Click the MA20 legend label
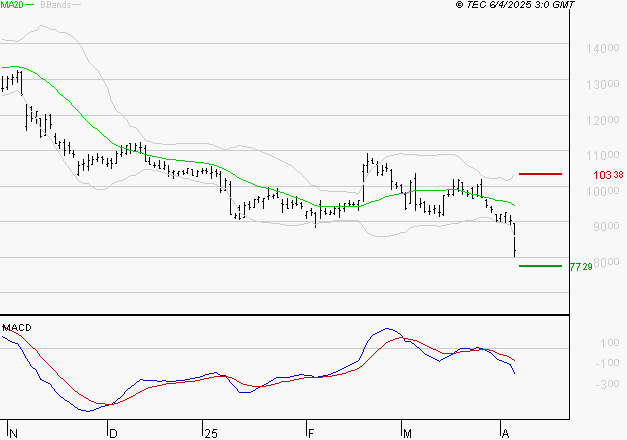This screenshot has width=627, height=440. (x=11, y=5)
